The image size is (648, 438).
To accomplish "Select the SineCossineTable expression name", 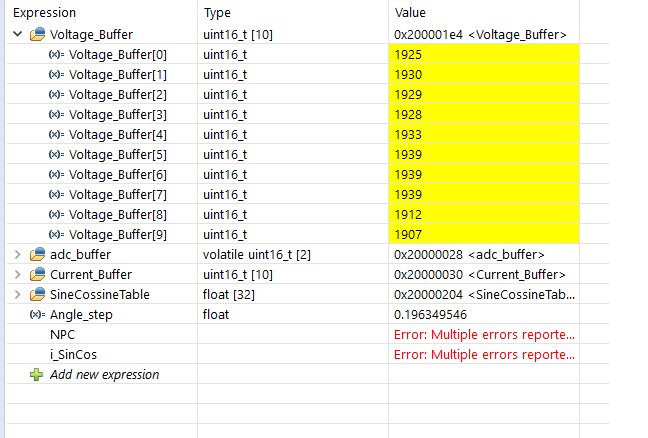I will point(100,295).
